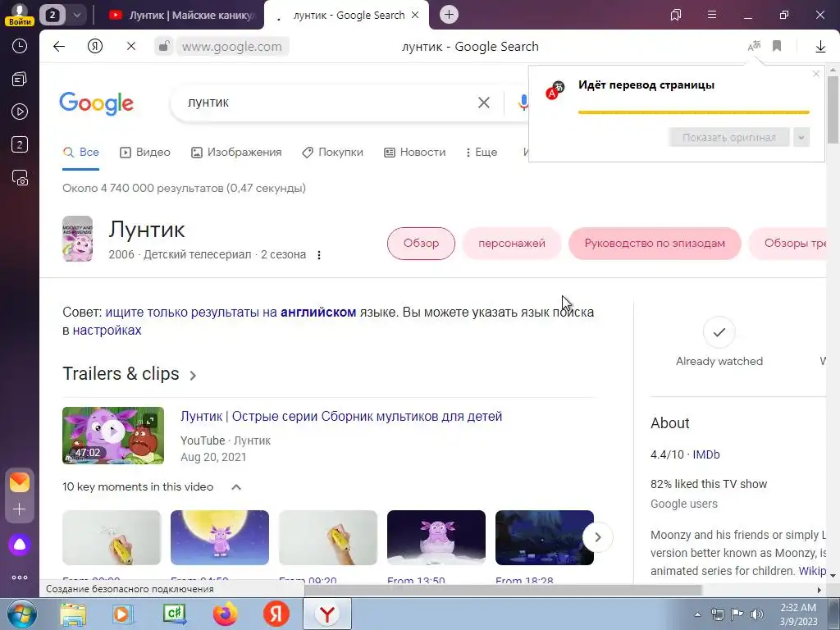Image resolution: width=840 pixels, height=630 pixels.
Task: Open the Yandex Mail sidebar icon
Action: click(20, 482)
